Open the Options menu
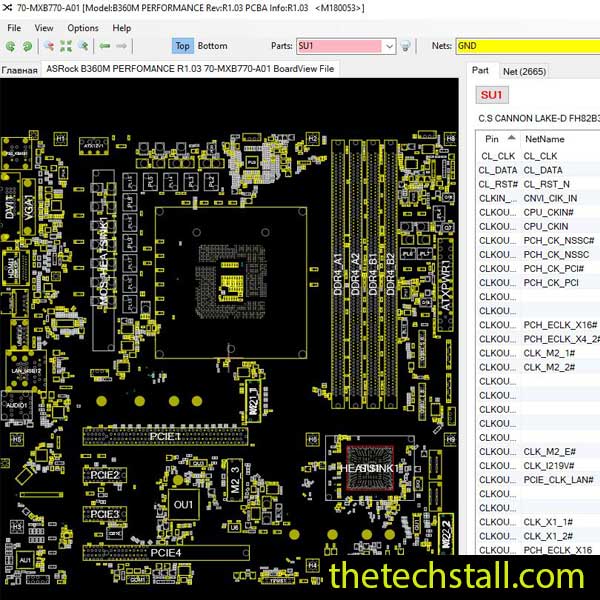 (83, 28)
